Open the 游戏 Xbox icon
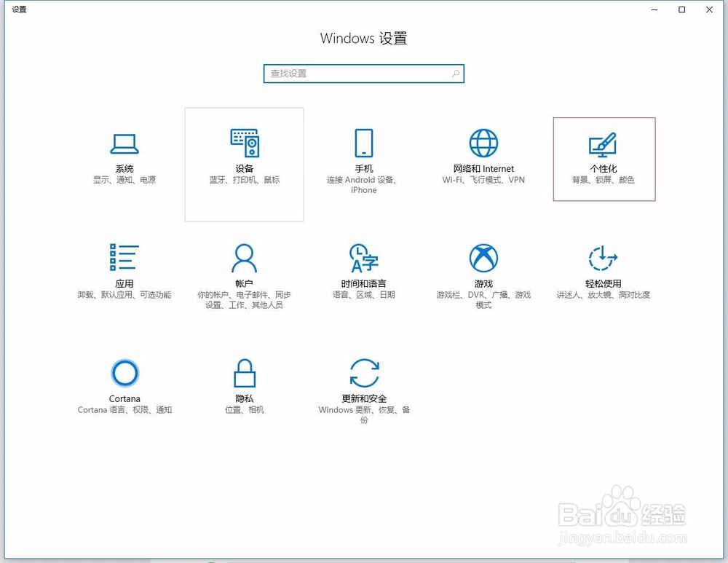The image size is (728, 563). [x=483, y=258]
